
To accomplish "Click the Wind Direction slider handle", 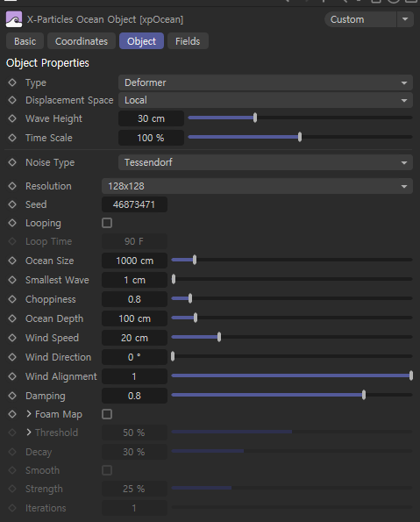I will click(x=173, y=356).
